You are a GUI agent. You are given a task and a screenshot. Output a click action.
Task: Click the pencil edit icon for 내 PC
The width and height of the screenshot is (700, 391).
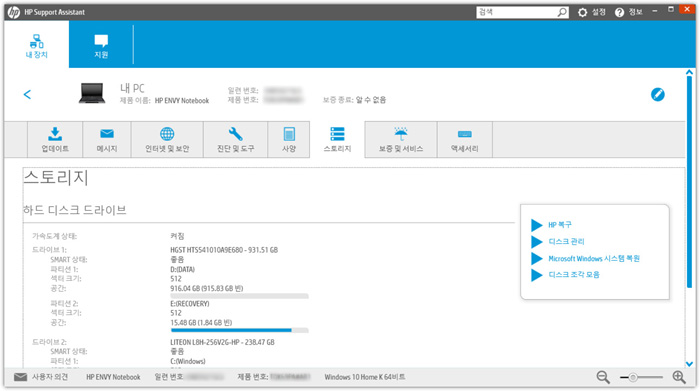658,94
